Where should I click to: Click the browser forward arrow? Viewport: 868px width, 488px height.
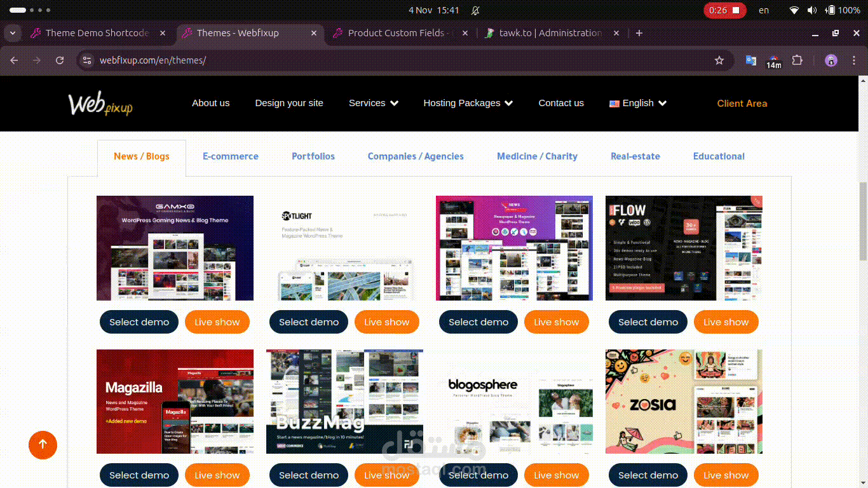click(x=37, y=60)
